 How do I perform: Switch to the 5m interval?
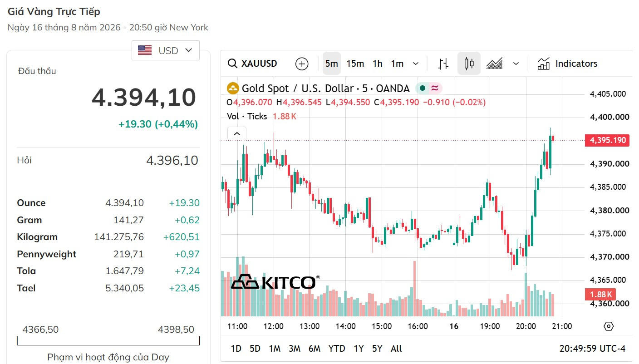(x=332, y=64)
